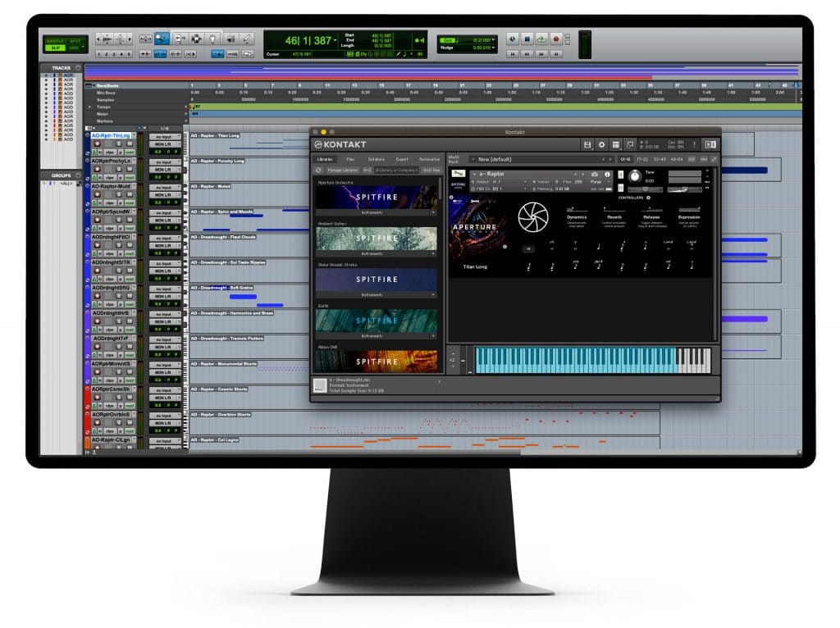Adjust the Tune knob in Kontakt
The width and height of the screenshot is (840, 628).
[x=635, y=177]
